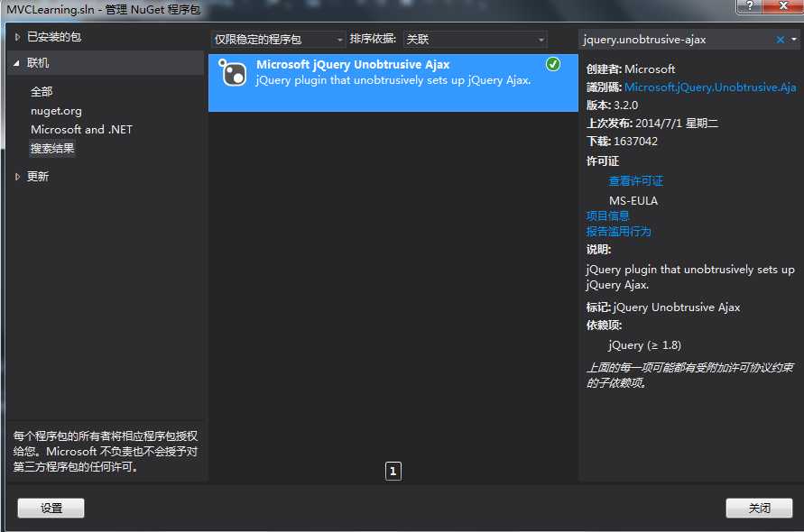The width and height of the screenshot is (804, 532).
Task: Click the 创建者: Microsoft text
Action: click(x=631, y=69)
